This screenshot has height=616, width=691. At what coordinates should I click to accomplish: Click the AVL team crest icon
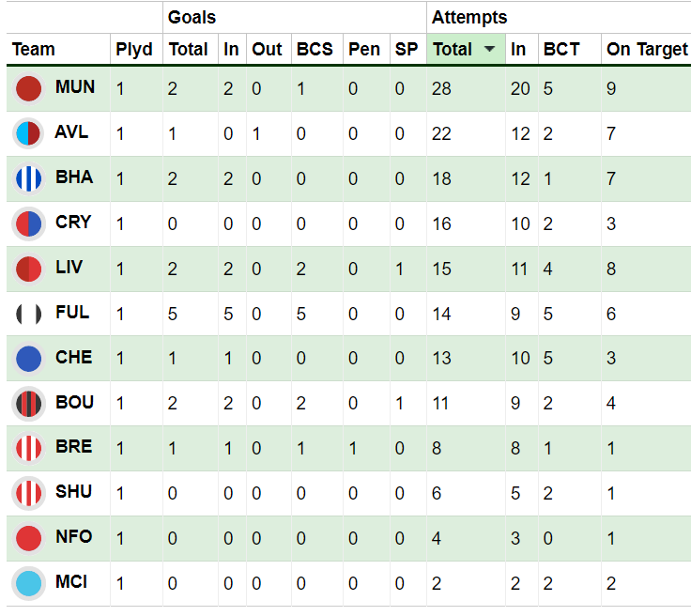[x=29, y=133]
